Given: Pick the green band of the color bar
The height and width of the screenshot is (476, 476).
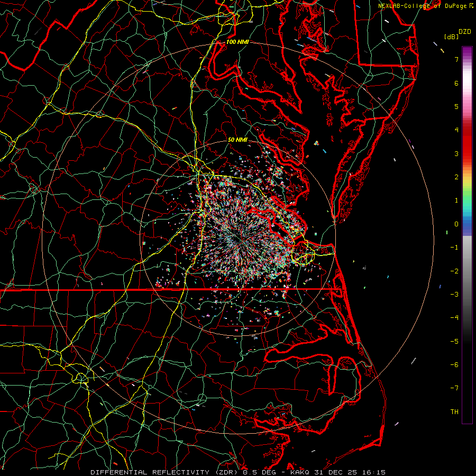Looking at the screenshot, I should (x=467, y=194).
